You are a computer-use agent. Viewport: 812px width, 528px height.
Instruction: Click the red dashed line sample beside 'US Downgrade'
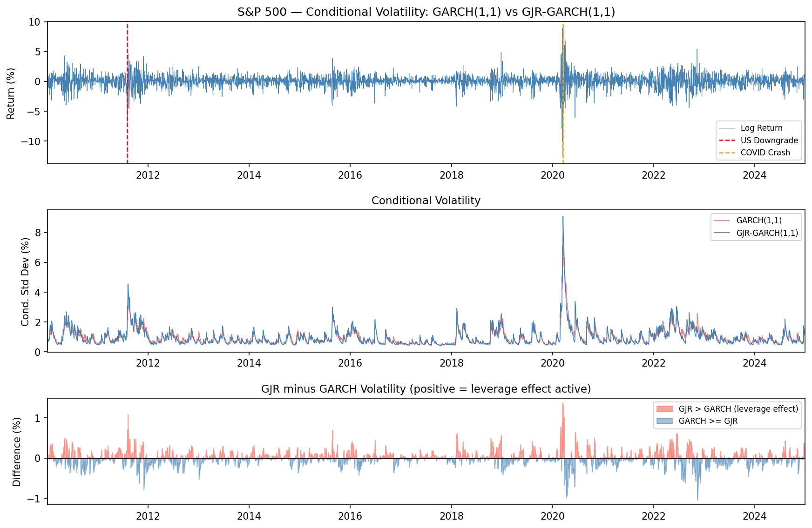click(727, 140)
